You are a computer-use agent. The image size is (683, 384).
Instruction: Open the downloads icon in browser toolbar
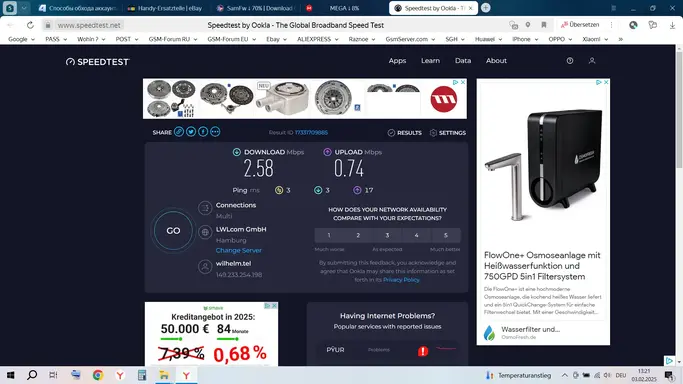672,25
